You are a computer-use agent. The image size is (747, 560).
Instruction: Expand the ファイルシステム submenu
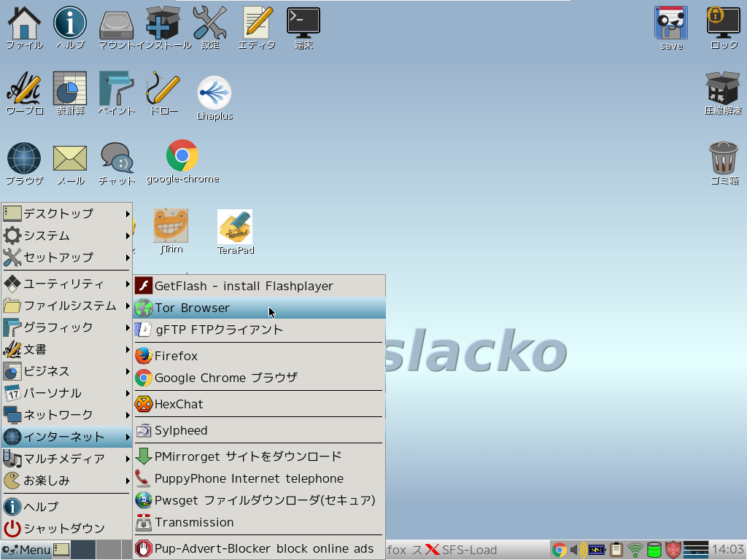coord(66,306)
